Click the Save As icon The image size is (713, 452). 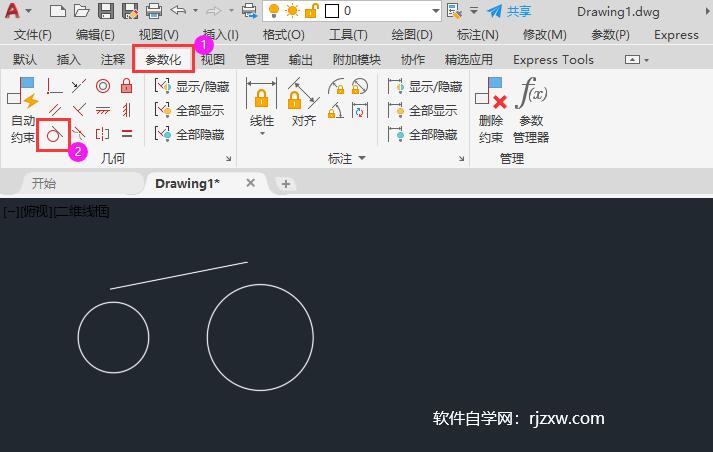click(x=130, y=10)
